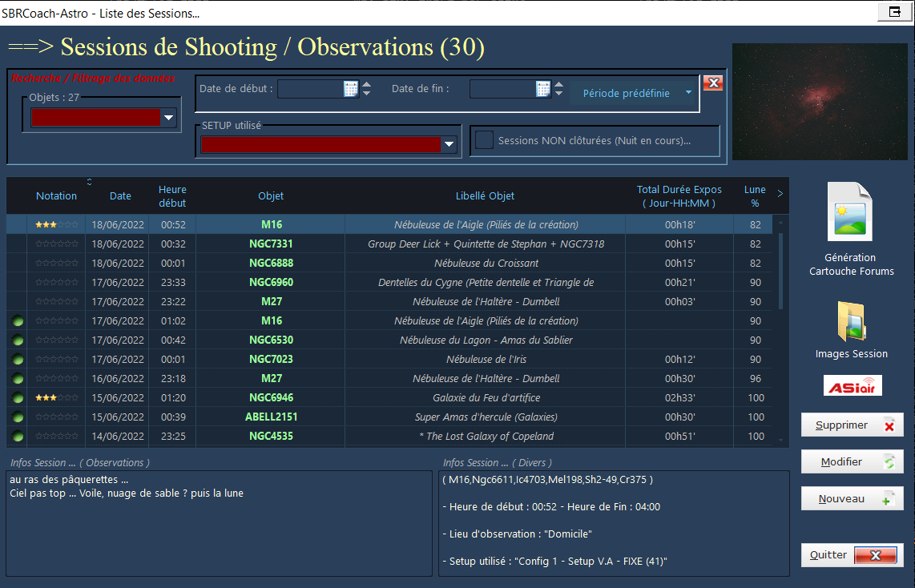This screenshot has height=588, width=915.
Task: Click the Date de fin input field
Action: click(x=502, y=89)
